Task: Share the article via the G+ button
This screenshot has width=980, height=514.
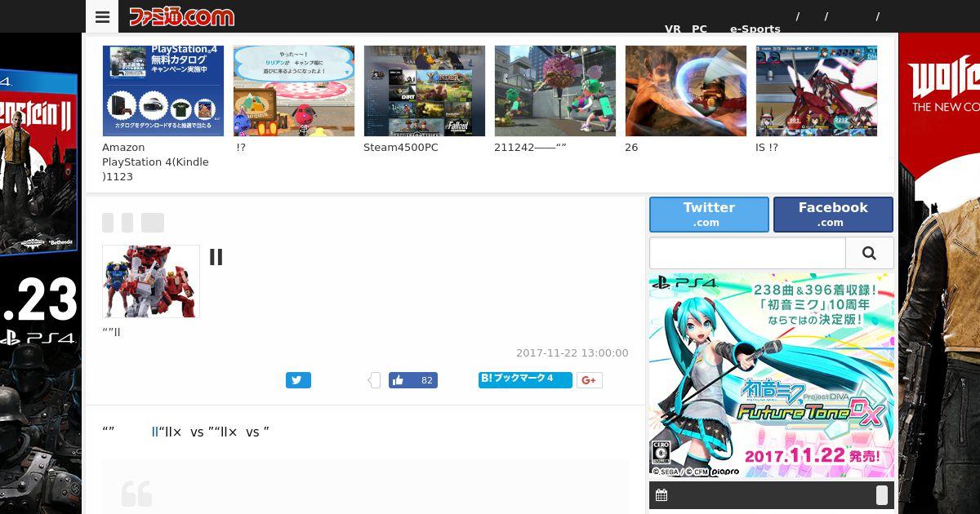Action: point(590,380)
